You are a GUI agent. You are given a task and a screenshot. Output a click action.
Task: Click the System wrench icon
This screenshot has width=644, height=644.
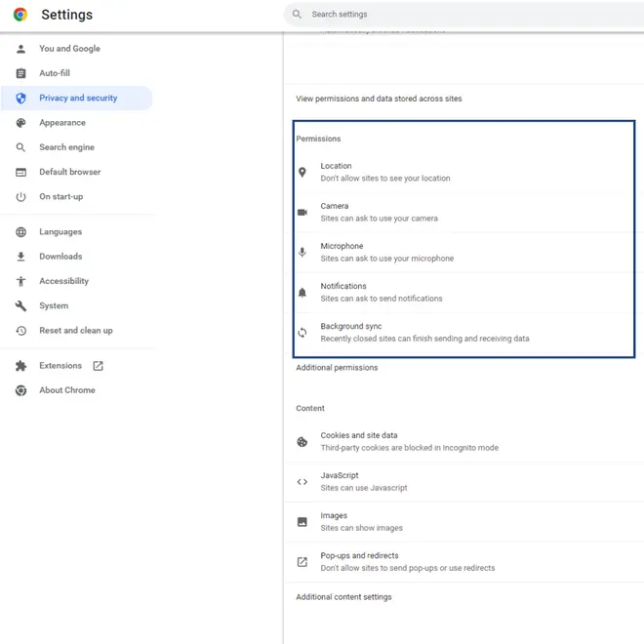[x=20, y=306]
